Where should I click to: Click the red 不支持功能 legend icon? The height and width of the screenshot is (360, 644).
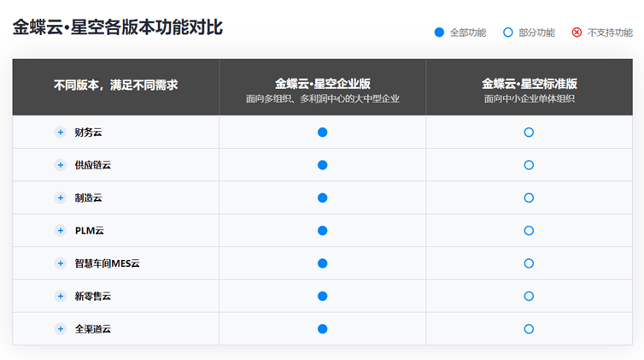pyautogui.click(x=577, y=32)
